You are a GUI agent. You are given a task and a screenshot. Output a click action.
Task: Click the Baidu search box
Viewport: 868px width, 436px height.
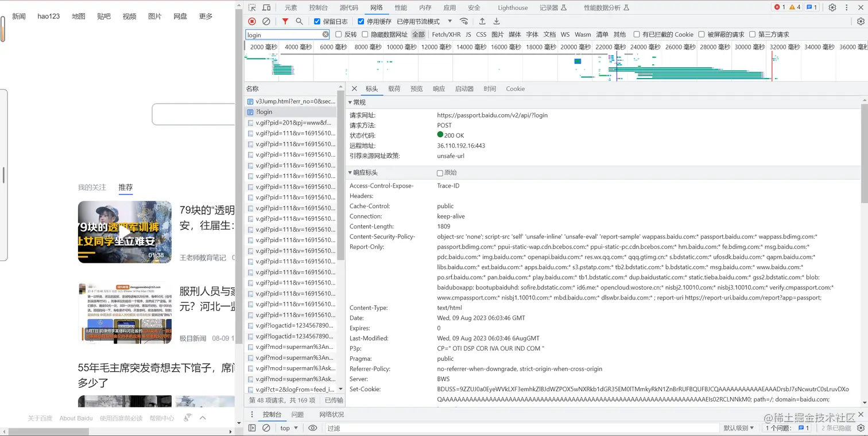(x=193, y=114)
